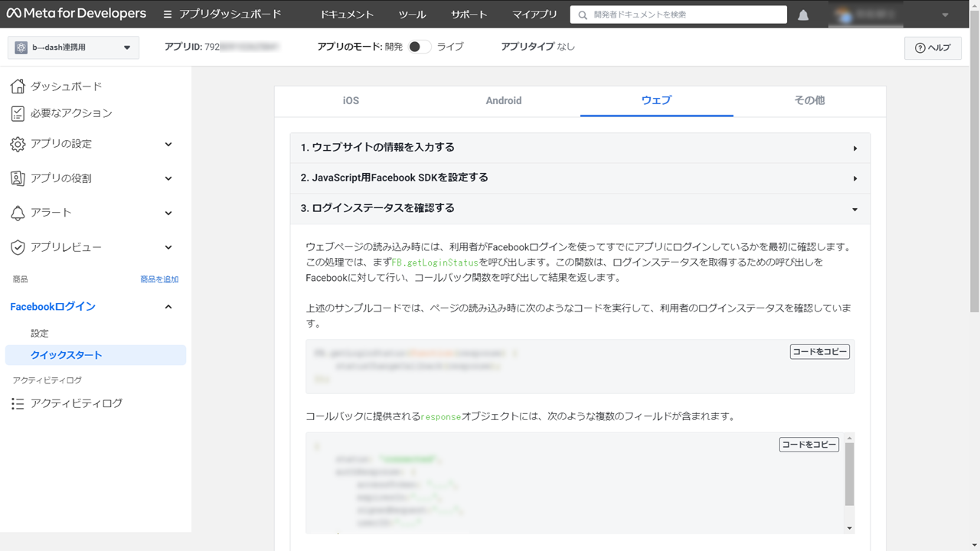This screenshot has height=551, width=980.
Task: Click the アプリの設定 gear icon
Action: (18, 144)
